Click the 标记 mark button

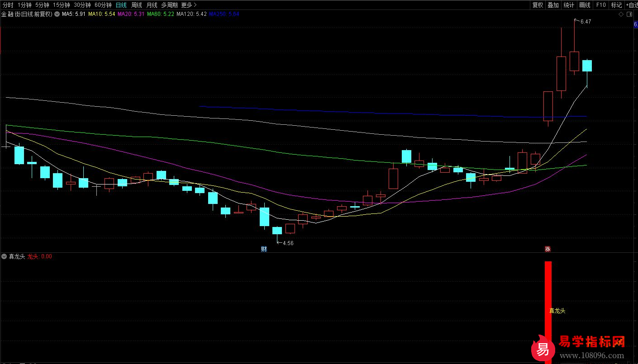click(616, 5)
